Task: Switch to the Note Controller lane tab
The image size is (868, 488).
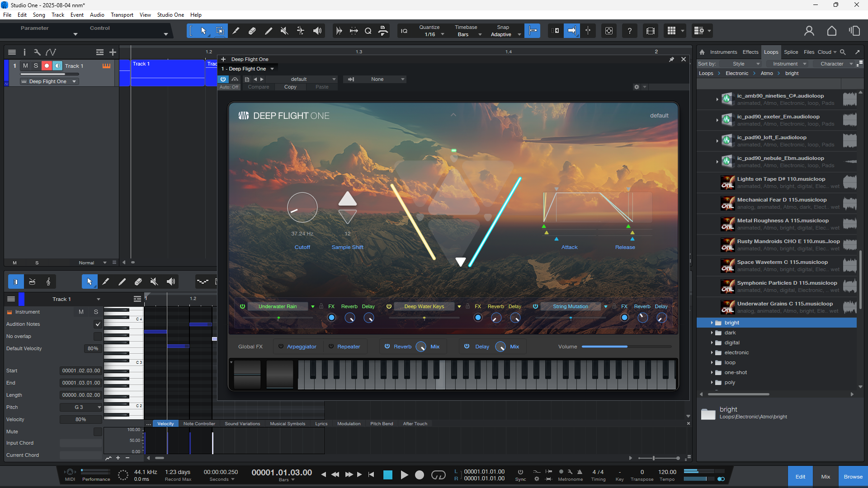Action: pyautogui.click(x=199, y=424)
